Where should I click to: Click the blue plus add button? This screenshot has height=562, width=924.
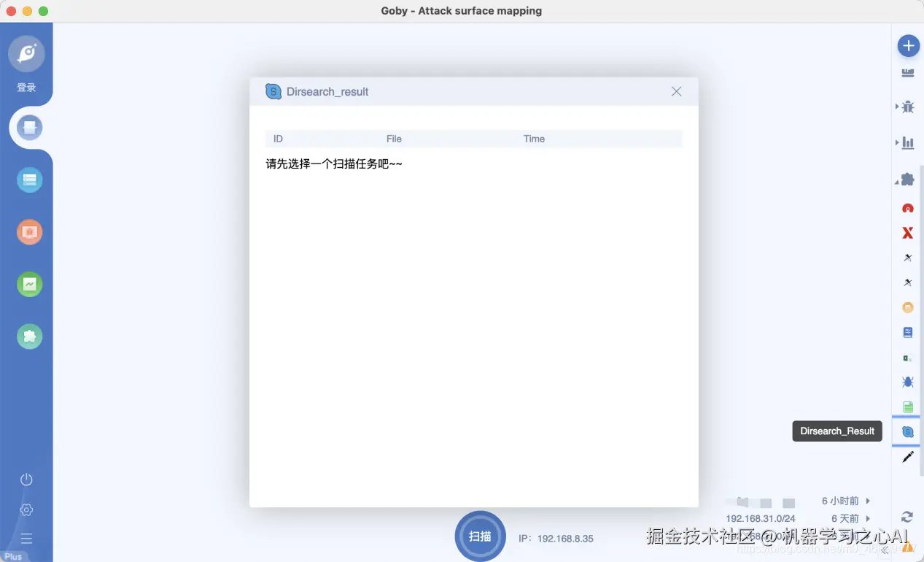908,45
